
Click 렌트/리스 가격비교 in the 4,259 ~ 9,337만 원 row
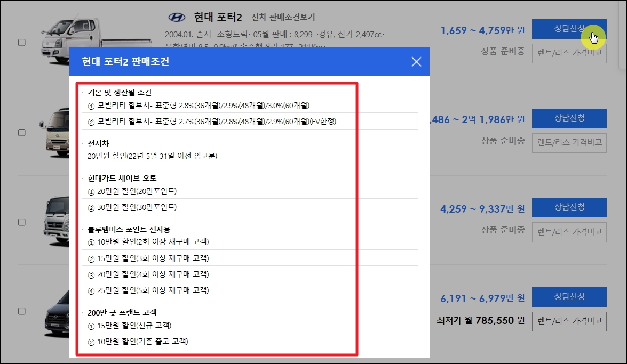(x=569, y=232)
